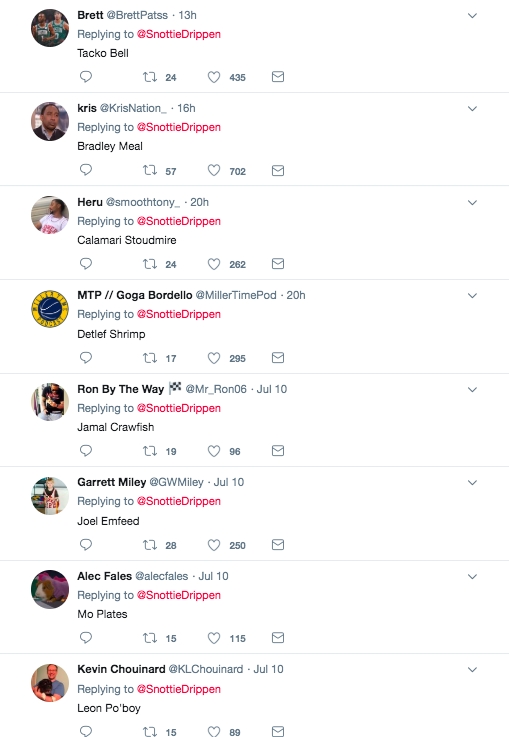Like Brett's "Tacko Bell" tweet

[214, 77]
